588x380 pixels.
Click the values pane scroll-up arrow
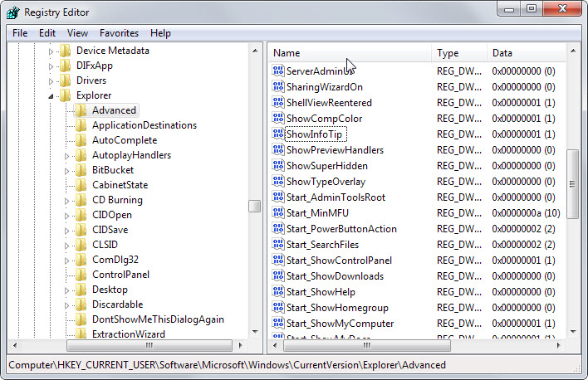573,51
